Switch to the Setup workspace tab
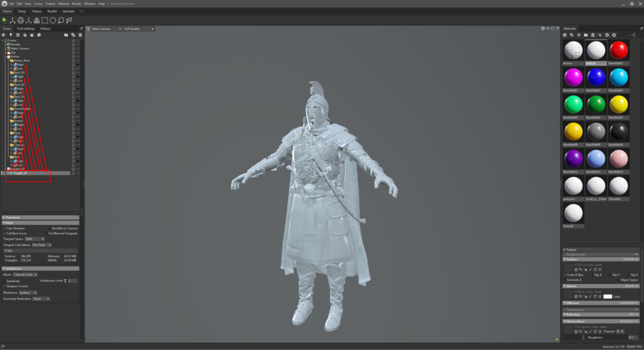Image resolution: width=644 pixels, height=350 pixels. click(21, 11)
